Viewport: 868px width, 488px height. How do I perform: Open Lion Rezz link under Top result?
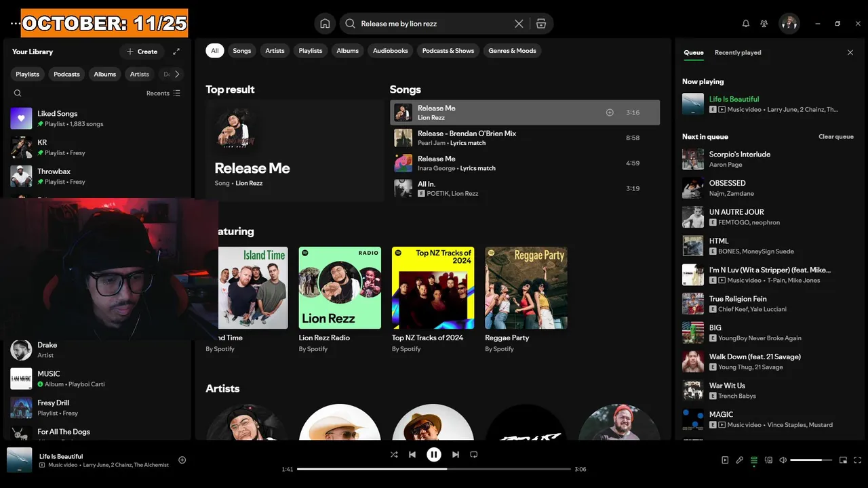click(249, 183)
